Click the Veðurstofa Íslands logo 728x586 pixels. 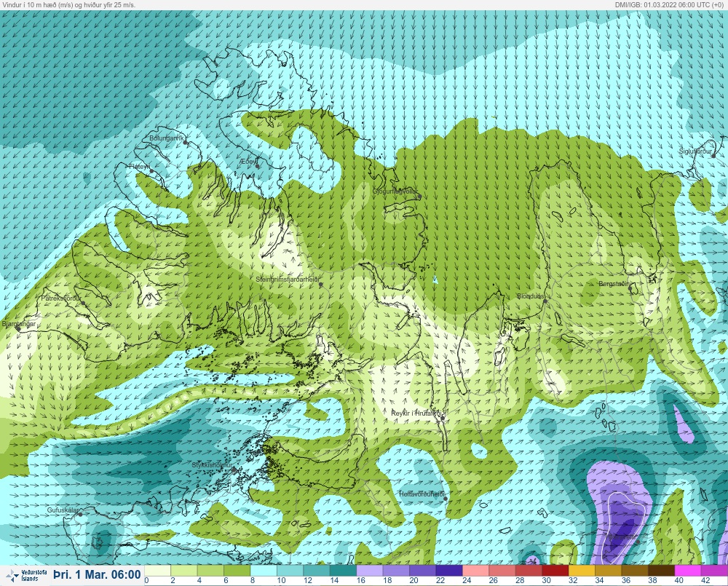coord(26,575)
